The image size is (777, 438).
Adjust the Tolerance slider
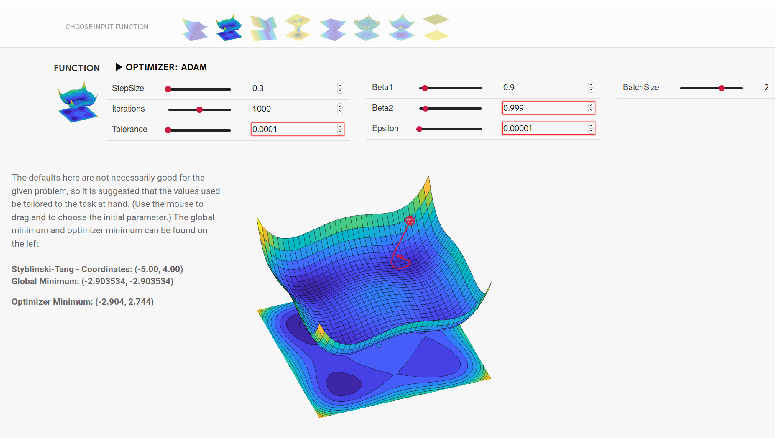point(199,130)
